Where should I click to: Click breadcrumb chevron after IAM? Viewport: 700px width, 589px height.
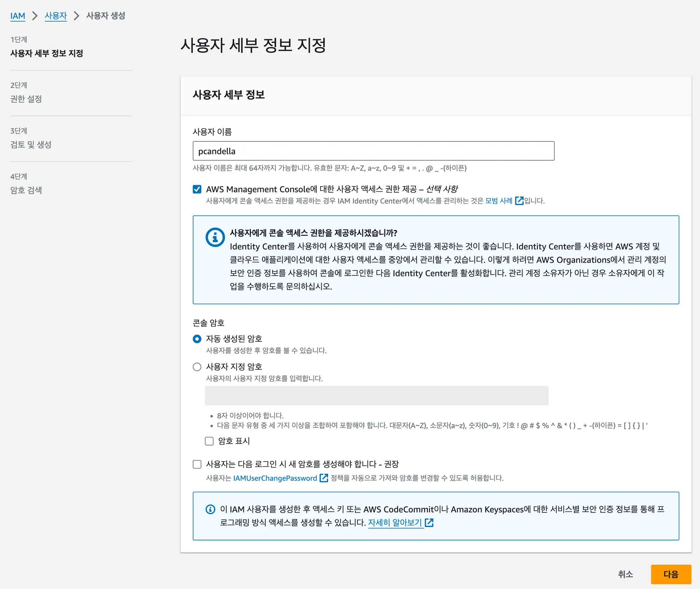35,16
